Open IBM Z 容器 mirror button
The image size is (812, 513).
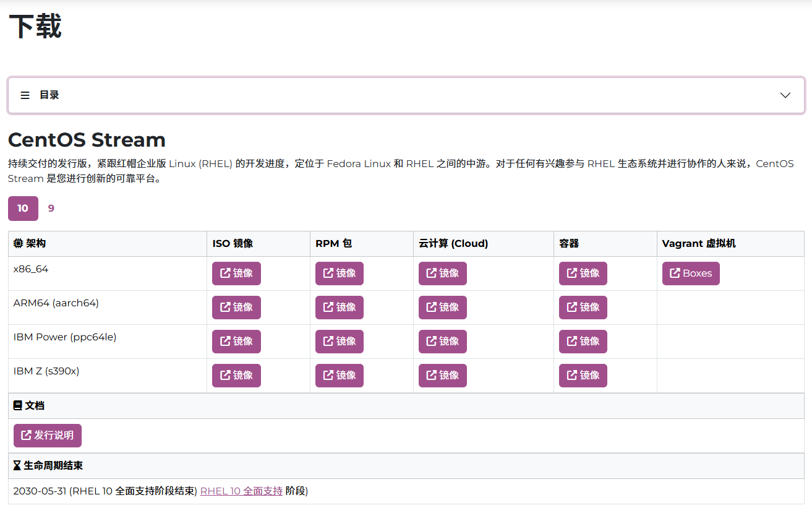point(583,376)
